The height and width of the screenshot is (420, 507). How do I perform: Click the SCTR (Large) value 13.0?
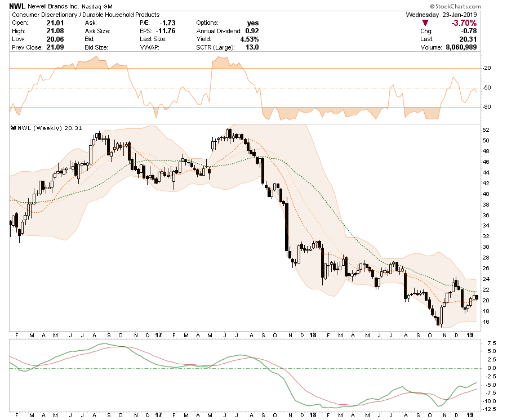click(252, 47)
